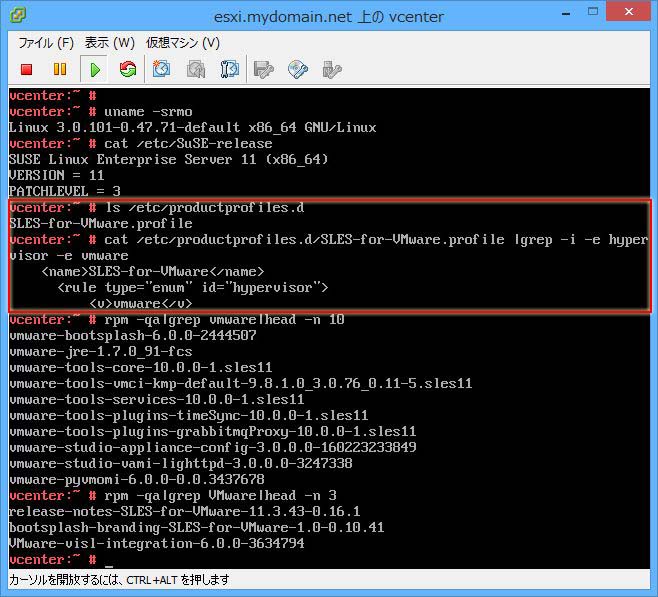Open the 仮想マシン (V) menu

(x=183, y=43)
